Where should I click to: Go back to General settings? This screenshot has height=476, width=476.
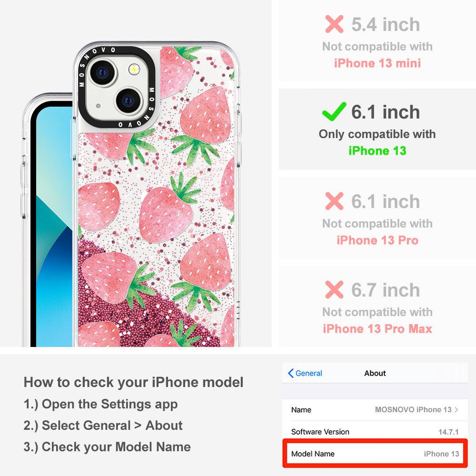(x=305, y=373)
